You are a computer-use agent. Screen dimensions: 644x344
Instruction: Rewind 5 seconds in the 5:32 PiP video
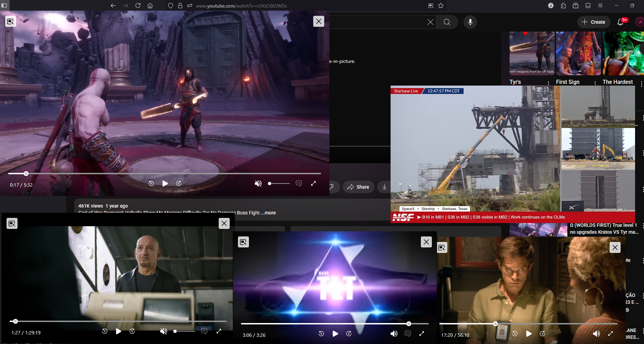(x=151, y=184)
